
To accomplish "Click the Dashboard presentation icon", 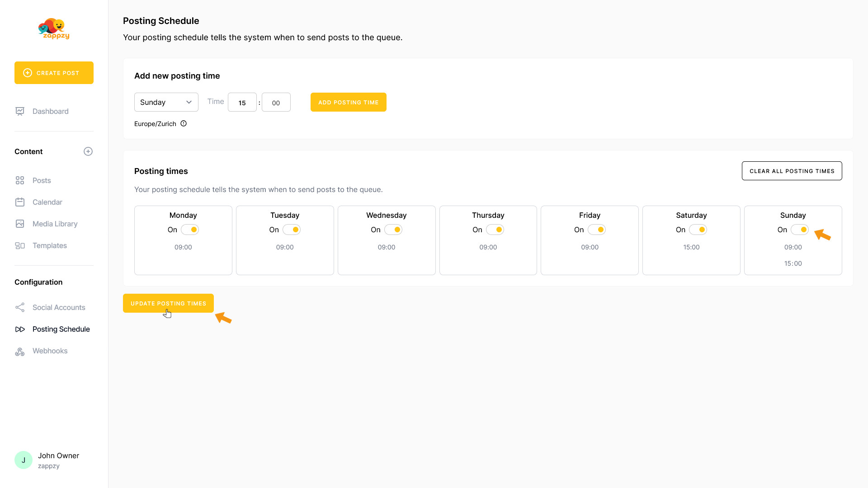I will [20, 111].
